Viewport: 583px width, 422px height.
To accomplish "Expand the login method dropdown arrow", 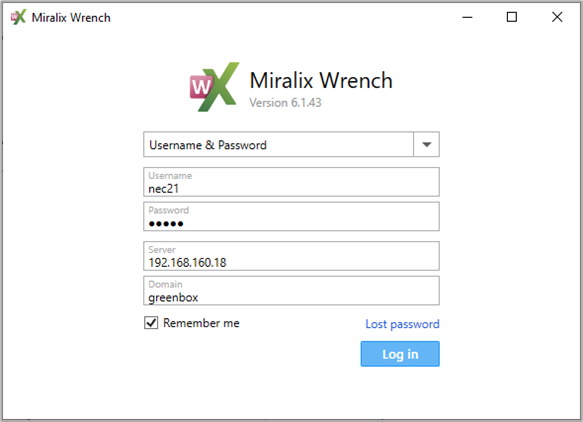I will [426, 144].
